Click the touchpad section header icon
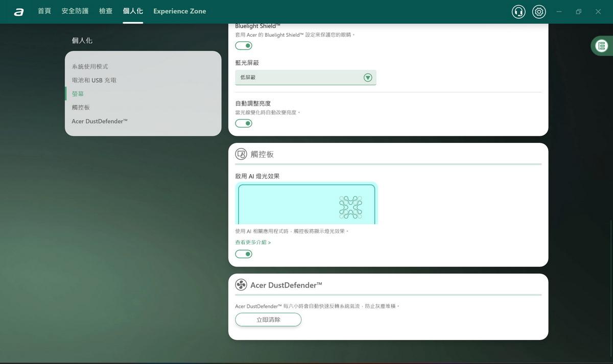 tap(241, 154)
